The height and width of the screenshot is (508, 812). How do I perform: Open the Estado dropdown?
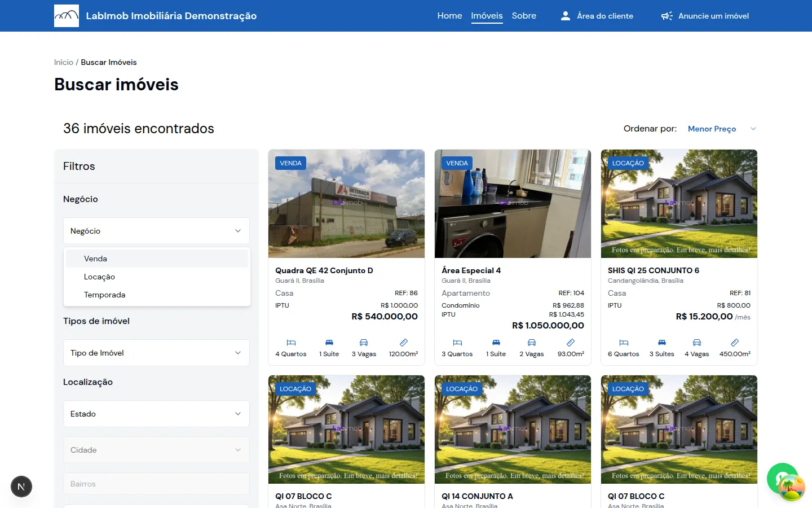pyautogui.click(x=156, y=414)
